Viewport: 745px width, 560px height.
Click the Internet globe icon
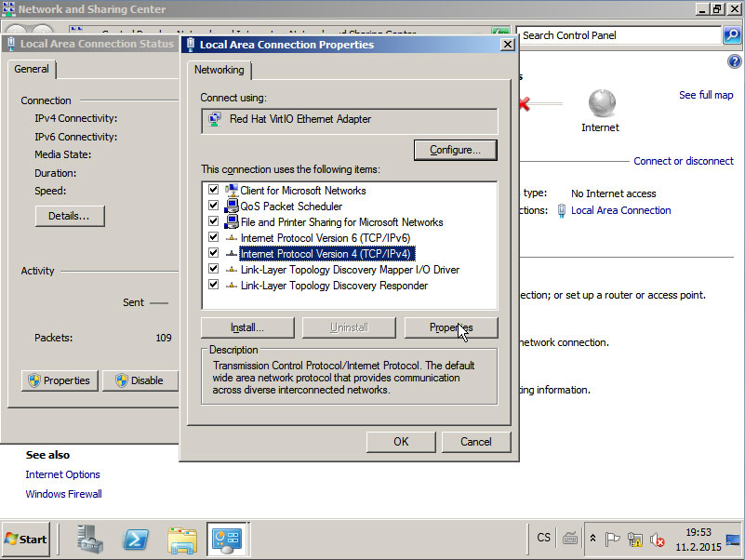click(x=601, y=102)
